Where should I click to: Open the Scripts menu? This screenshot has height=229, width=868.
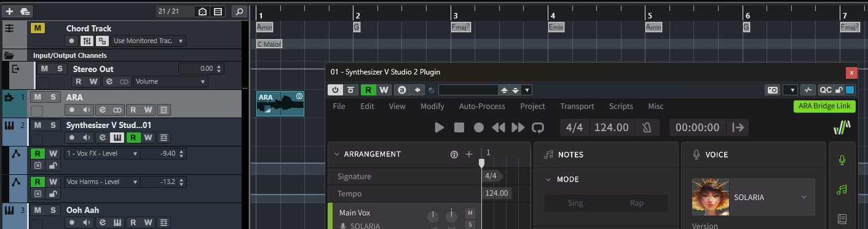[x=621, y=106]
